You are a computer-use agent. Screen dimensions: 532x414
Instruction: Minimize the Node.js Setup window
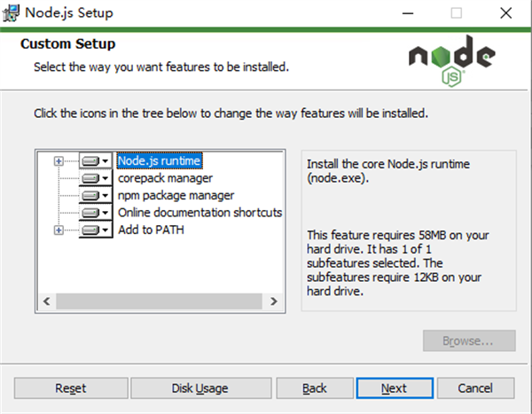pyautogui.click(x=408, y=13)
